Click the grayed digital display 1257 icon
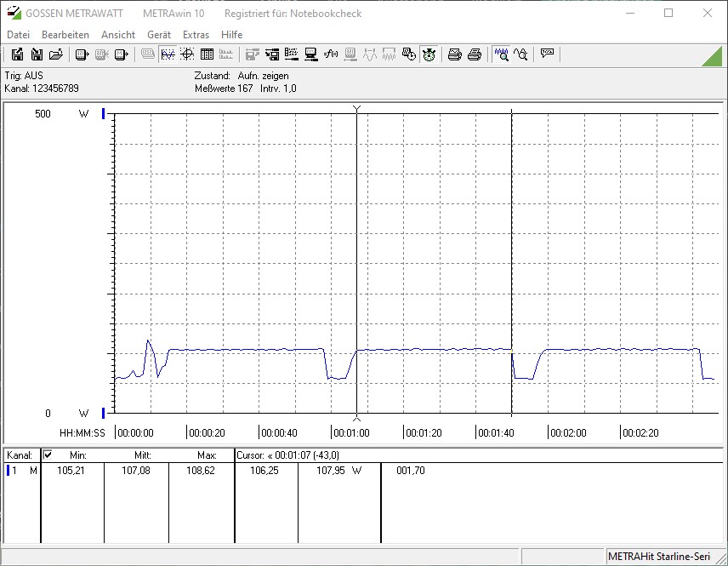728x566 pixels. (x=148, y=54)
